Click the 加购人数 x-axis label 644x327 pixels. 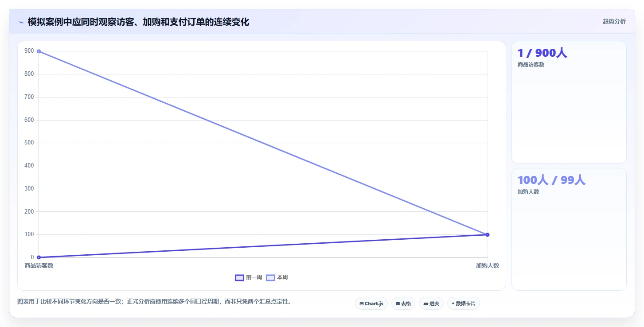(x=488, y=265)
